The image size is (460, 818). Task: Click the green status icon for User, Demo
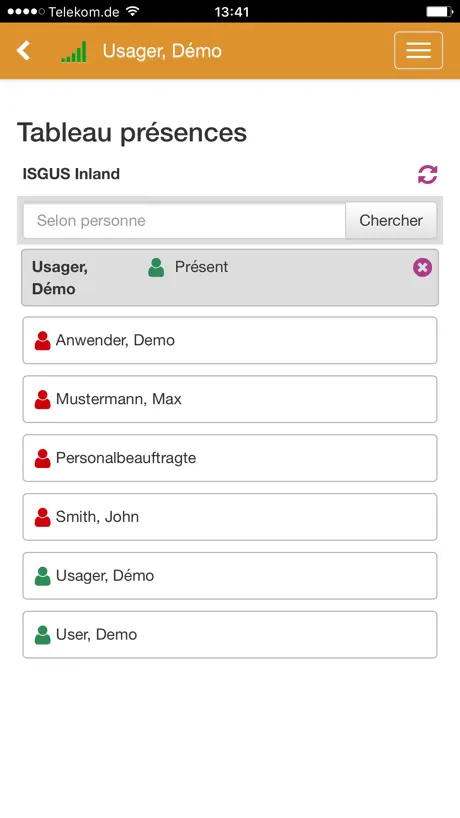[43, 635]
